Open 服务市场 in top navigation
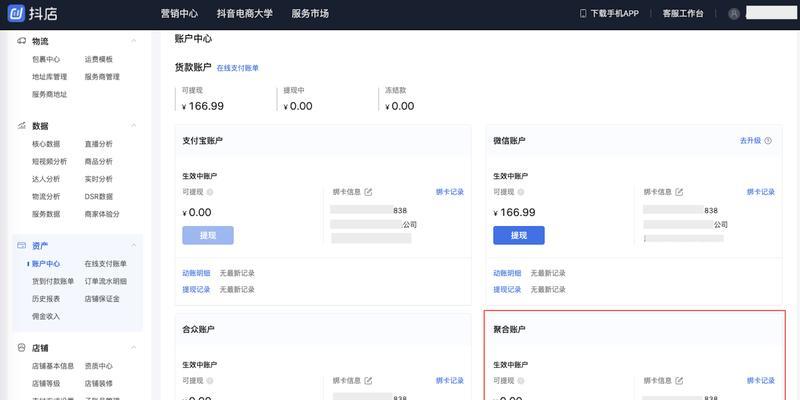 point(310,14)
